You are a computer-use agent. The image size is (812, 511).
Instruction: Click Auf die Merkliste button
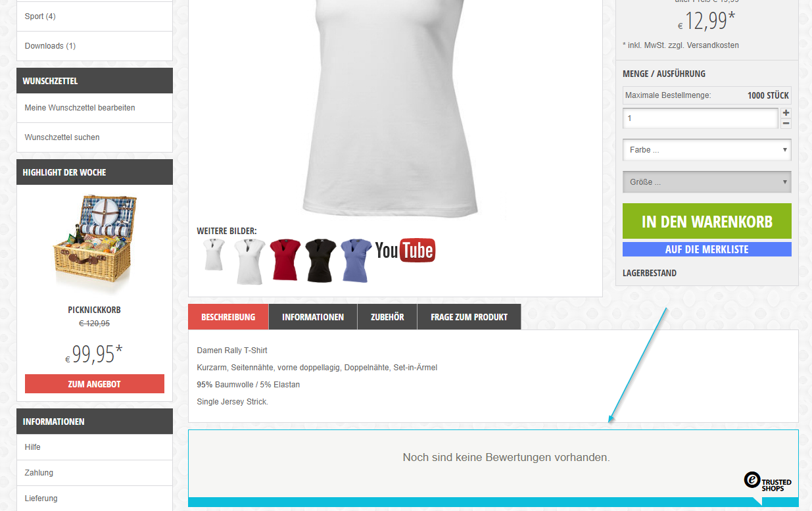click(707, 249)
